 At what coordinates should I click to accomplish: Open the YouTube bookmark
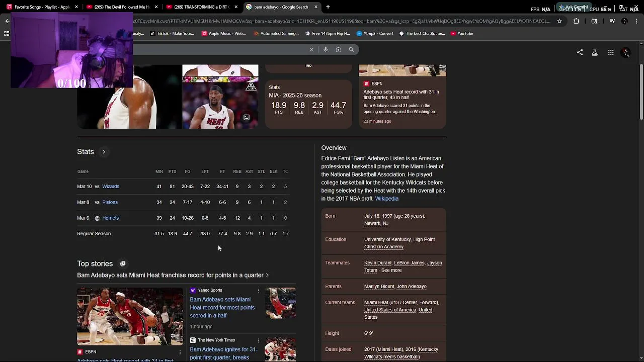pos(462,34)
